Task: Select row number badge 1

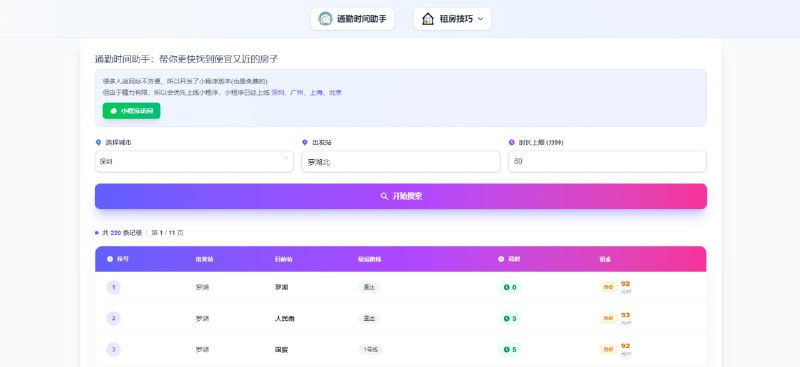Action: tap(113, 287)
